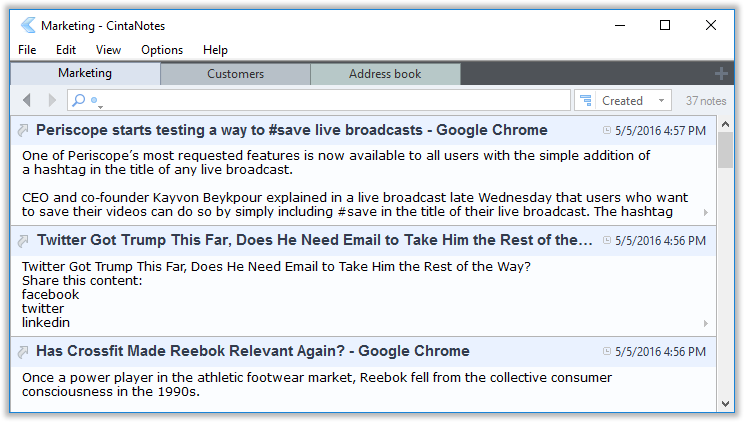Switch to the Marketing tab
Screen dimensions: 744x422
(85, 73)
